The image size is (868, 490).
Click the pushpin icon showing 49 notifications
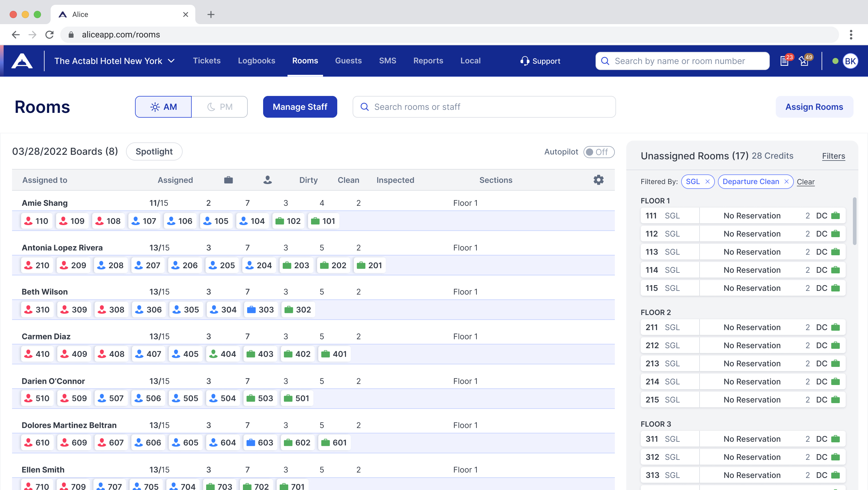click(805, 61)
